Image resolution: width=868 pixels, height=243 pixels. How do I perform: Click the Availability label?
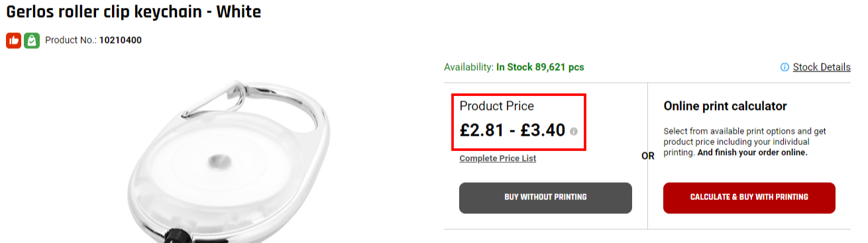point(469,67)
